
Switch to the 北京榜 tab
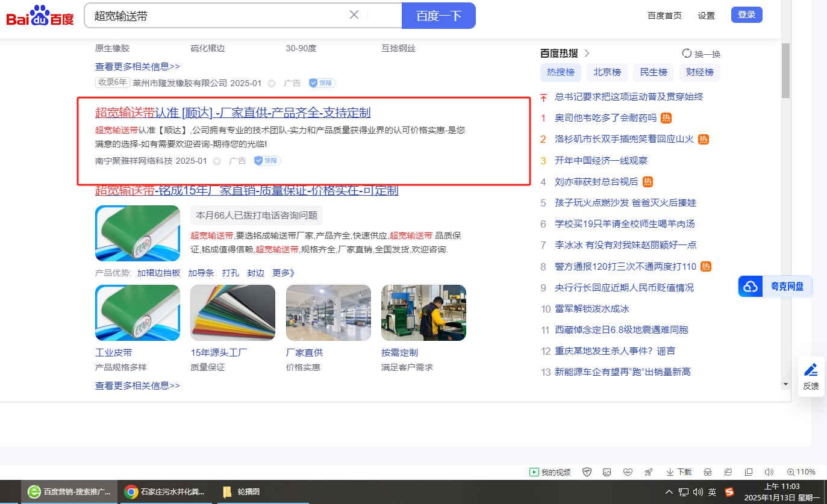(x=607, y=72)
